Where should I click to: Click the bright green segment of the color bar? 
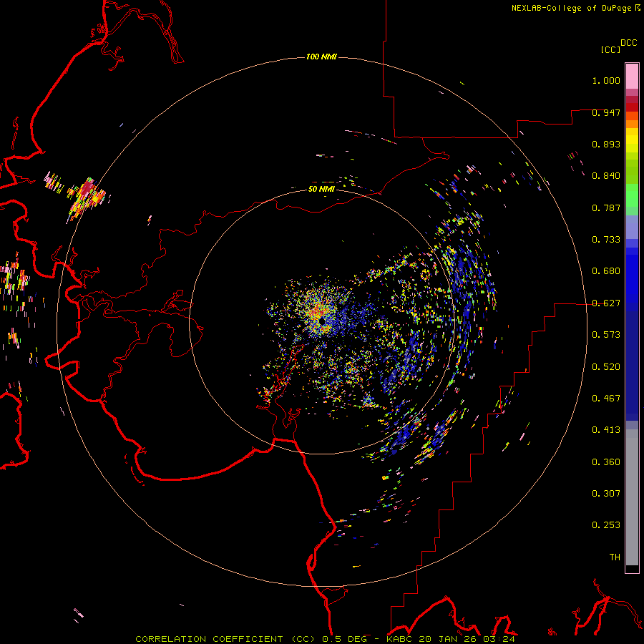point(632,195)
